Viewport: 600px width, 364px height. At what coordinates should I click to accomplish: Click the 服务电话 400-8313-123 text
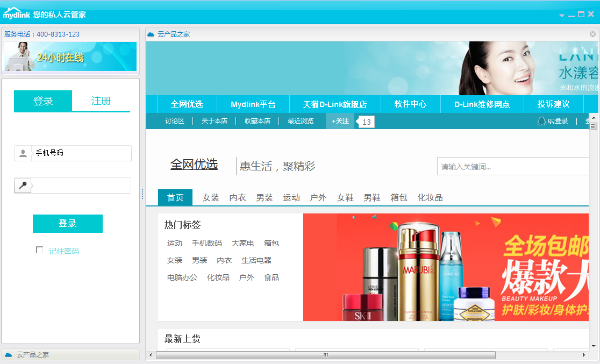click(x=42, y=34)
